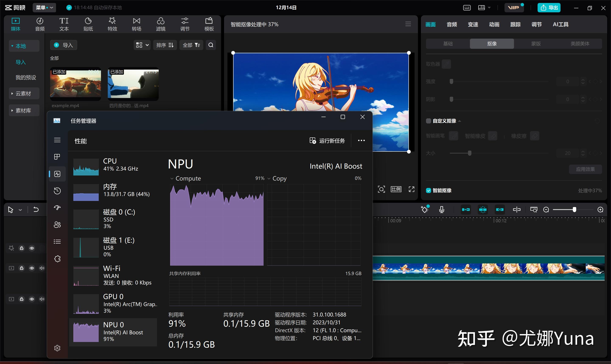611x364 pixels.
Task: Click the 导入 import button
Action: 63,45
